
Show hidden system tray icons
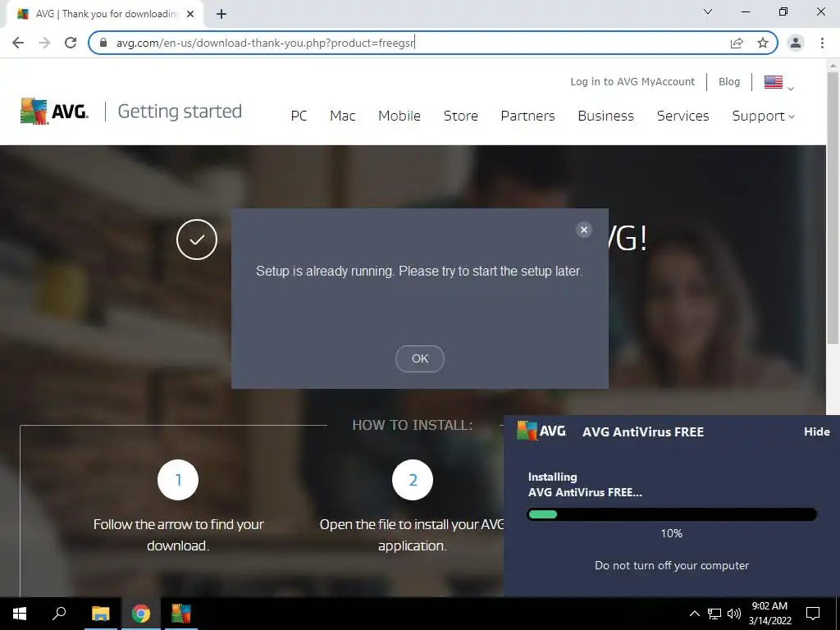tap(694, 614)
